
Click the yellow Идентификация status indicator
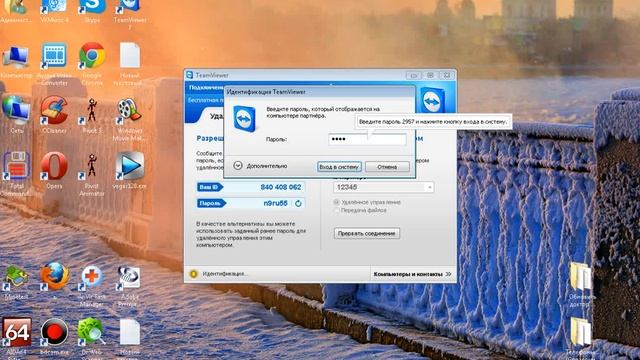tap(193, 274)
